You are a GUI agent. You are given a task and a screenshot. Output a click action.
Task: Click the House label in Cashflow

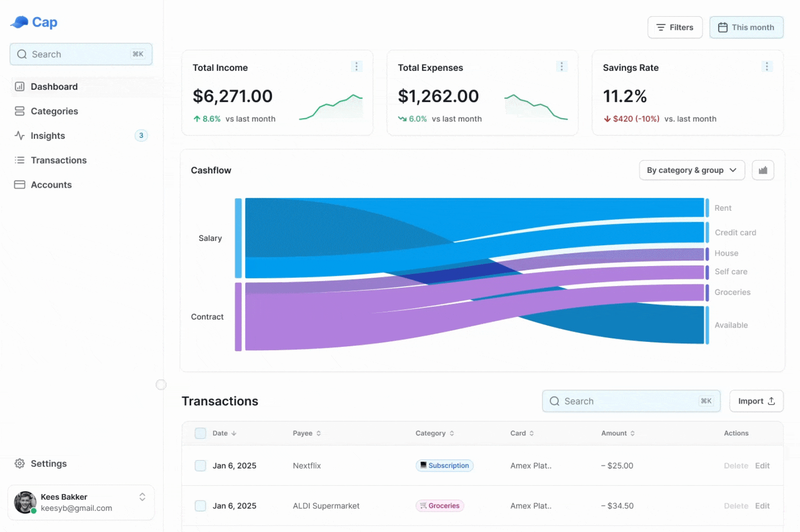click(726, 253)
